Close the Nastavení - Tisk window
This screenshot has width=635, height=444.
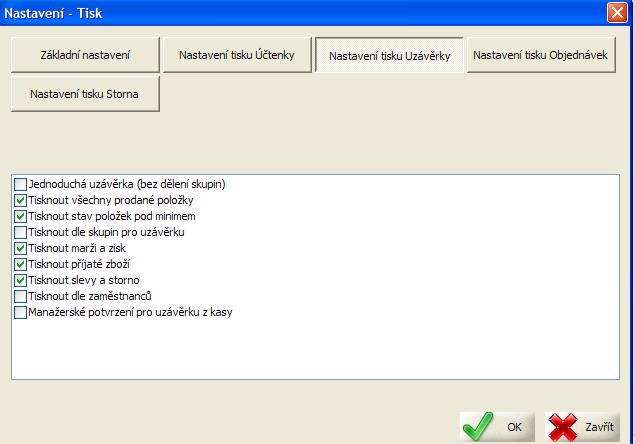[617, 13]
